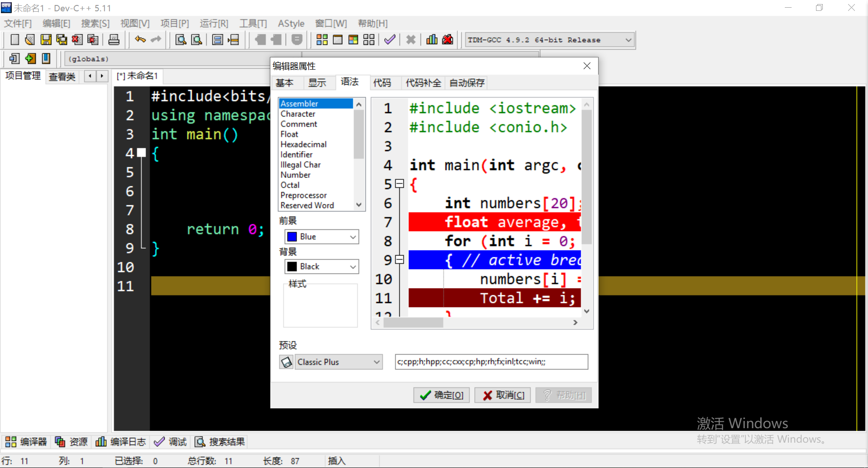This screenshot has width=868, height=468.
Task: Click the Undo arrow icon
Action: tap(140, 40)
